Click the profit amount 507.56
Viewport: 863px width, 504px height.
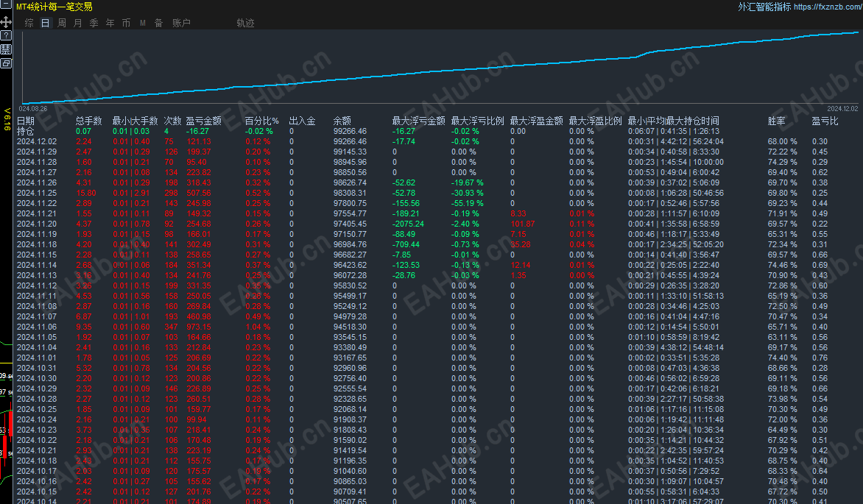pyautogui.click(x=198, y=193)
